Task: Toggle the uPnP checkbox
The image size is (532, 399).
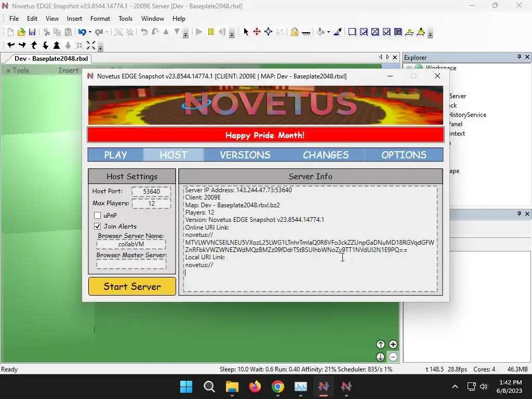Action: click(x=97, y=216)
